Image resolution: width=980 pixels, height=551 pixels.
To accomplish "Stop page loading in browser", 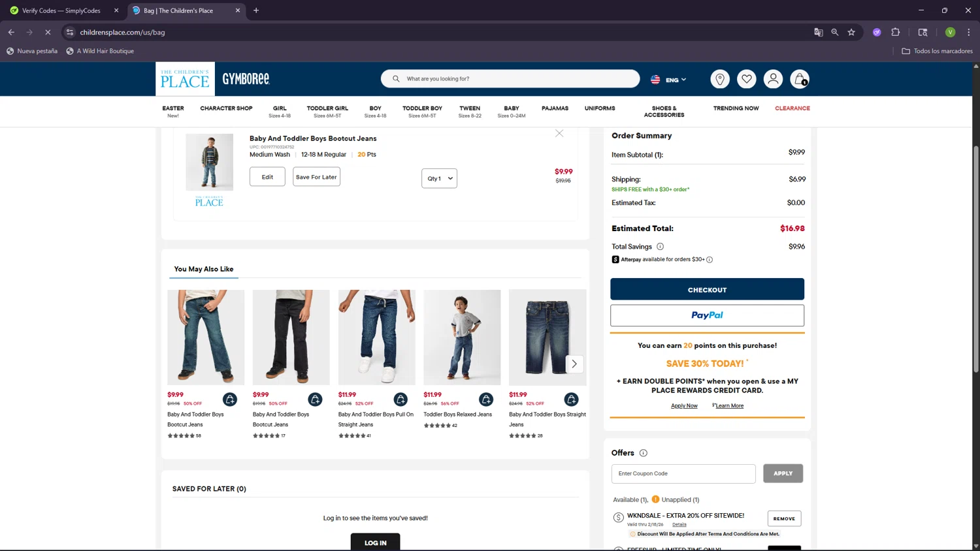I will 48,32.
